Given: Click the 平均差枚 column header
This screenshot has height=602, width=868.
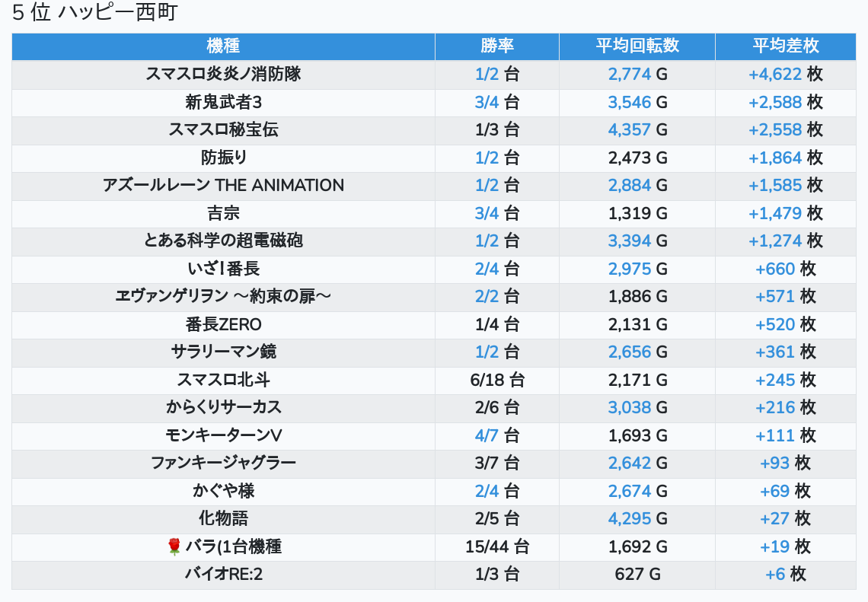Looking at the screenshot, I should (785, 46).
